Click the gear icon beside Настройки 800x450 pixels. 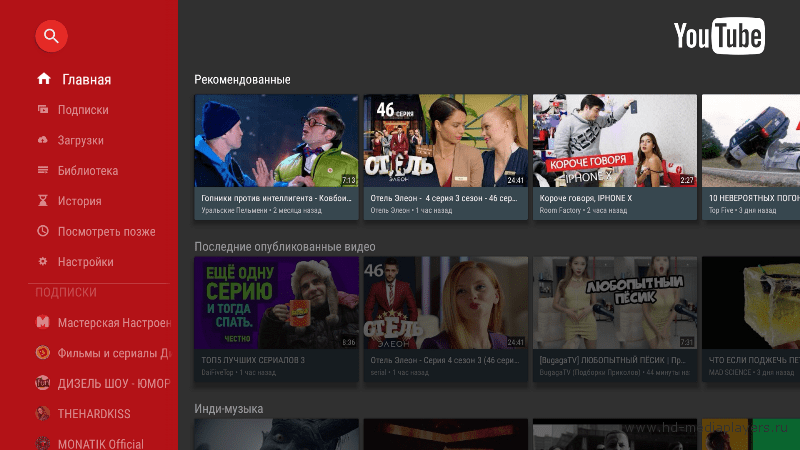click(43, 261)
